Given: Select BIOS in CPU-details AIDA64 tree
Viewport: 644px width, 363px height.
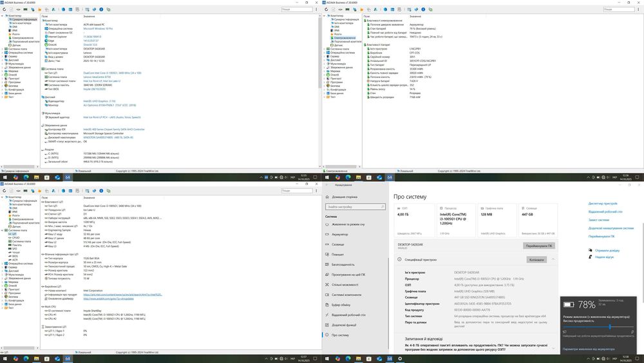Looking at the screenshot, I should click(15, 256).
